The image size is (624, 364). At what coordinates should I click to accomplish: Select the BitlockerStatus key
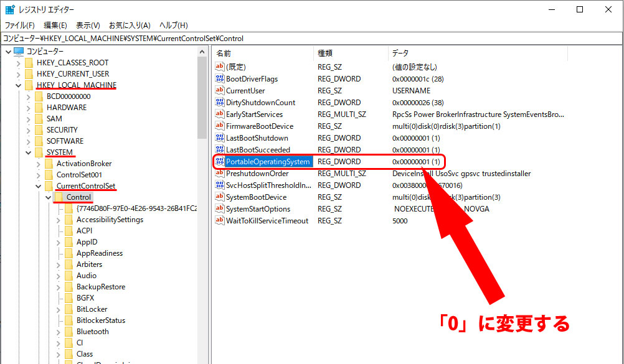[101, 320]
